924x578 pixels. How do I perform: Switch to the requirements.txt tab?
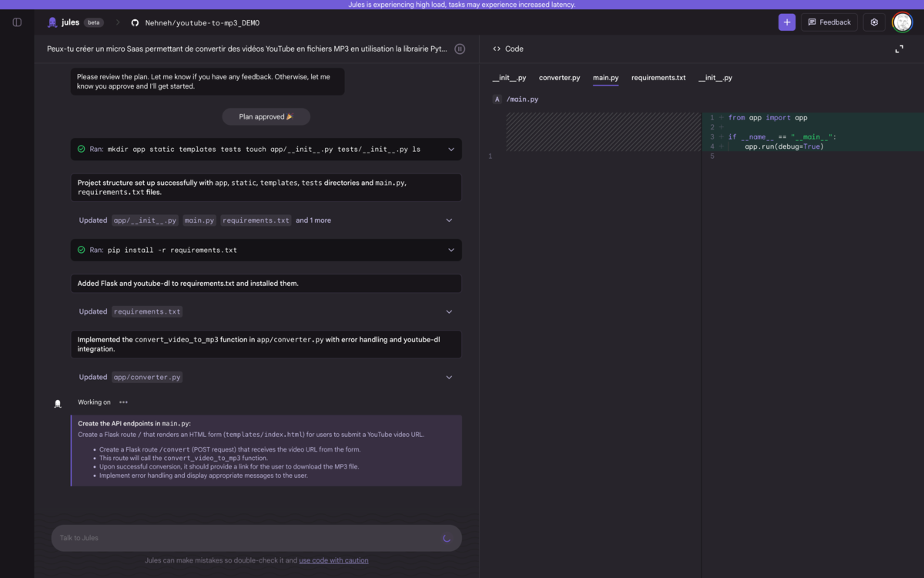658,78
